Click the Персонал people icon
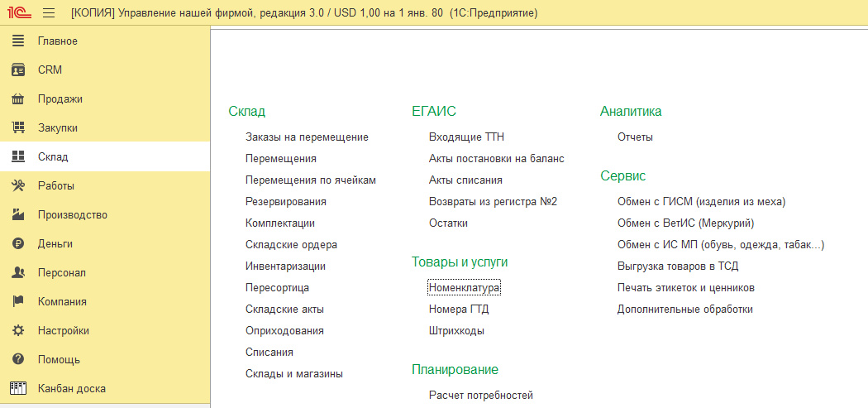 (x=18, y=273)
